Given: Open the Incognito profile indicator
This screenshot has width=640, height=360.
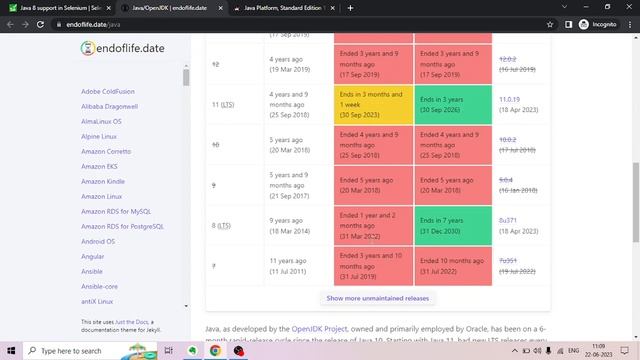Looking at the screenshot, I should click(598, 24).
